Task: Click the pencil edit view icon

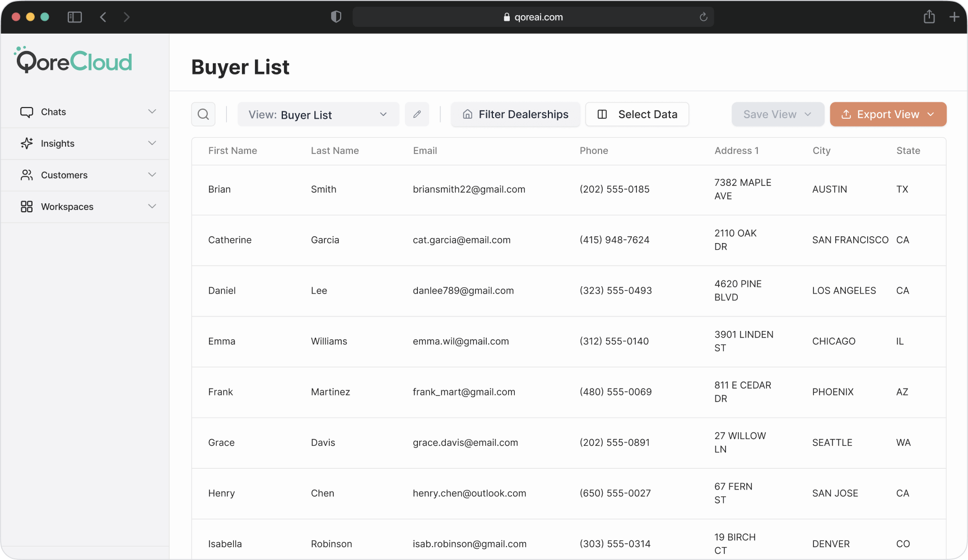Action: (417, 114)
